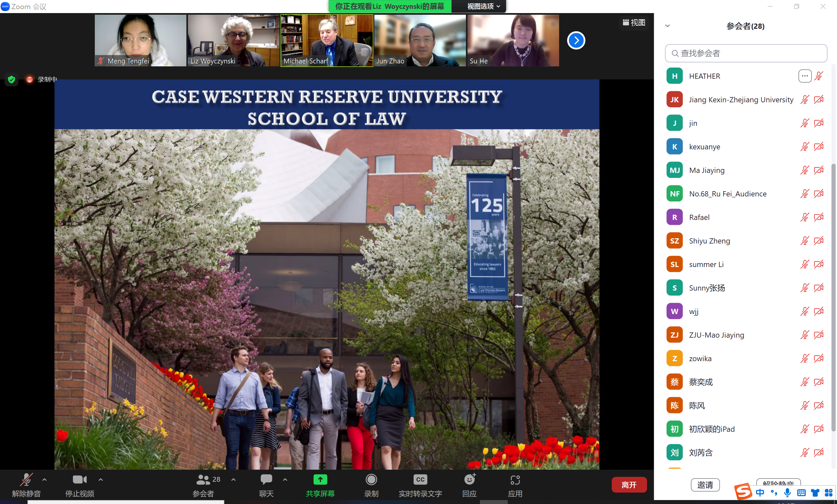The image size is (837, 504).
Task: Click the green screen-viewing banner for Liz Woyczynski
Action: click(390, 6)
